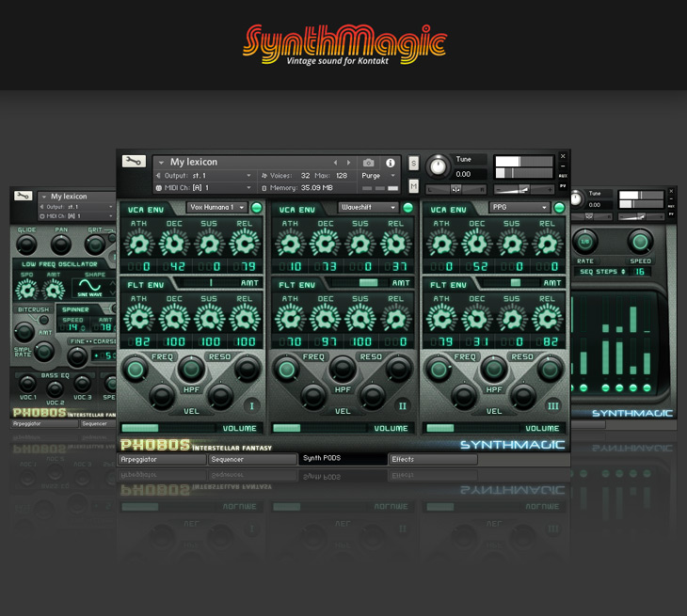Open the Purge dropdown menu
The width and height of the screenshot is (687, 616).
coord(378,176)
